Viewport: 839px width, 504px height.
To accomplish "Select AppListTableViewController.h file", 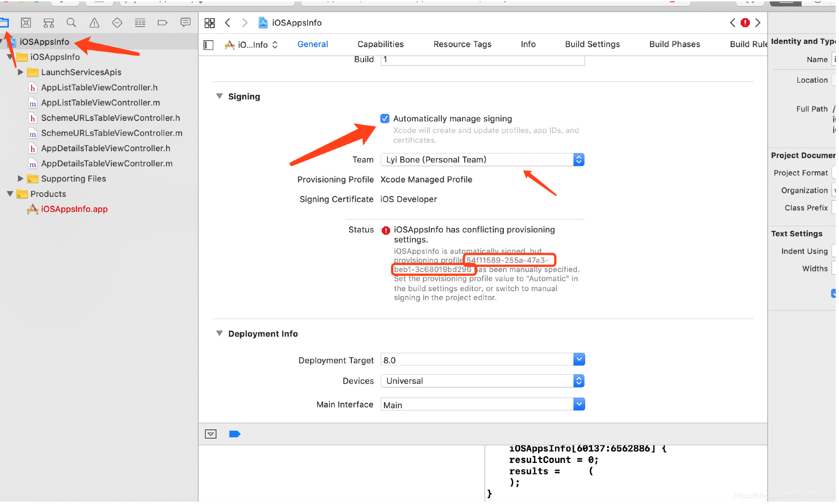I will click(x=99, y=87).
